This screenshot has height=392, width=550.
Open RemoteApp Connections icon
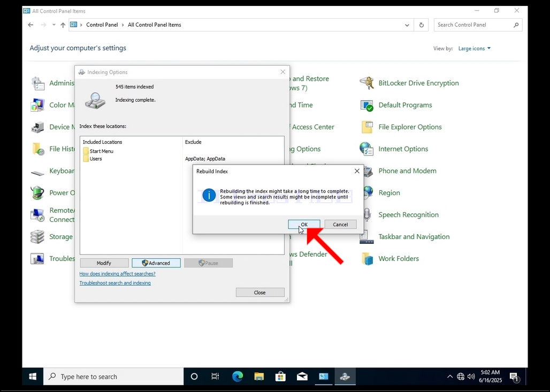(x=37, y=215)
